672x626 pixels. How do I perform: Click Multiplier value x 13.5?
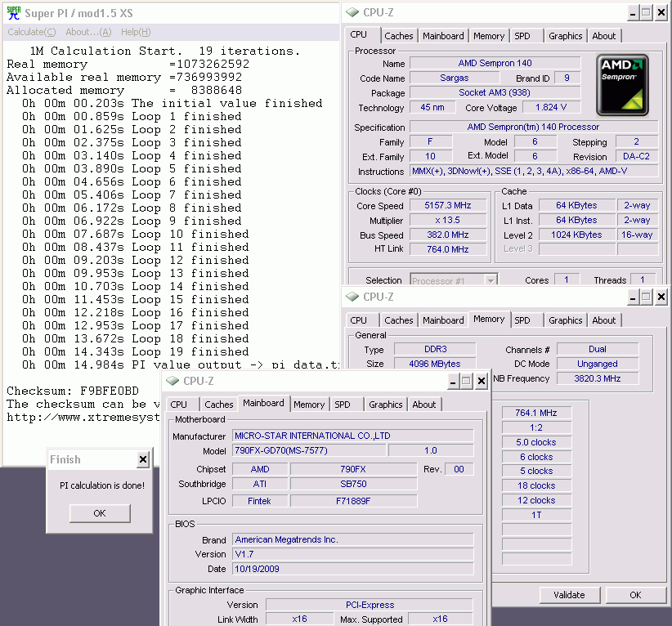click(448, 220)
